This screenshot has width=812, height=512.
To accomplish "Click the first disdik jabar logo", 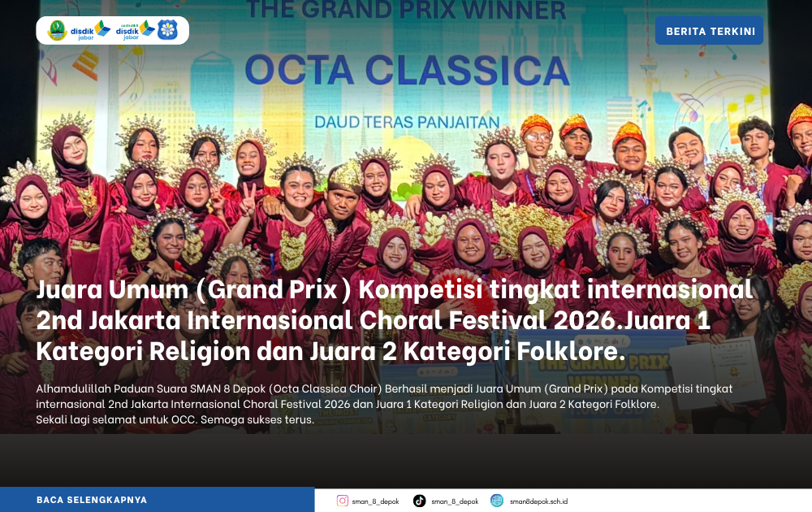I will [x=90, y=31].
